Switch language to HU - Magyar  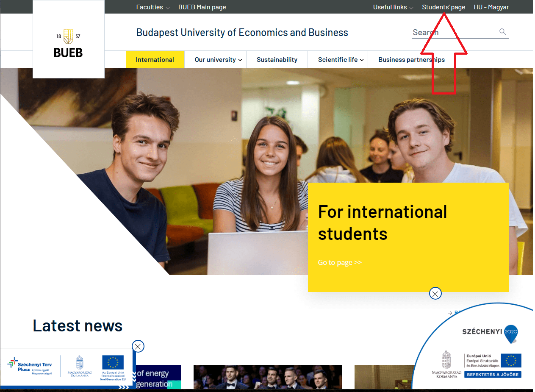tap(491, 7)
